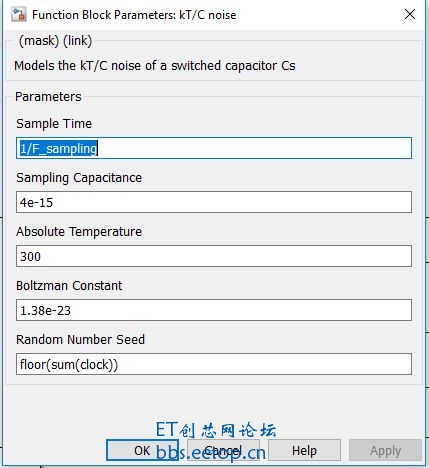
Task: Focus the Absolute Temperature field showing 300
Action: (x=214, y=256)
